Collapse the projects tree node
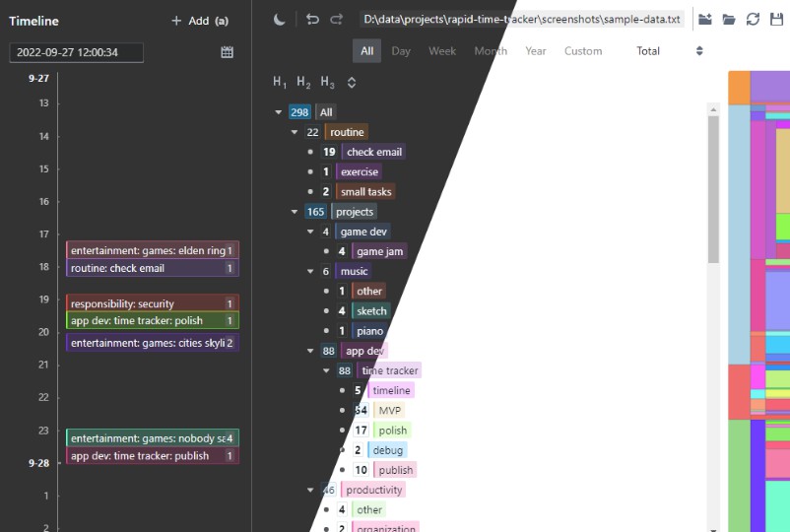Screen dimensions: 790x532 tap(295, 212)
